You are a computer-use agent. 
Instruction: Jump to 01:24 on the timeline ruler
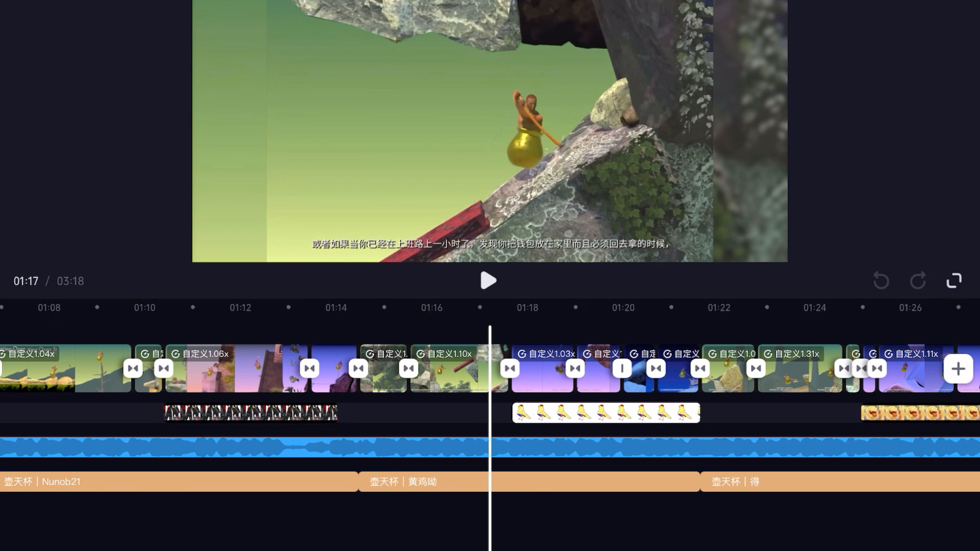[815, 307]
